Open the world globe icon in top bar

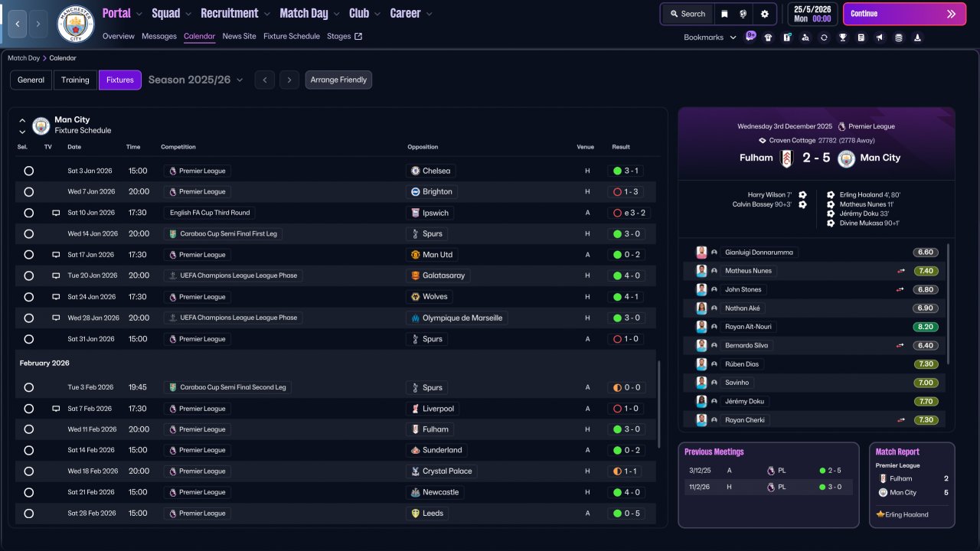click(743, 14)
